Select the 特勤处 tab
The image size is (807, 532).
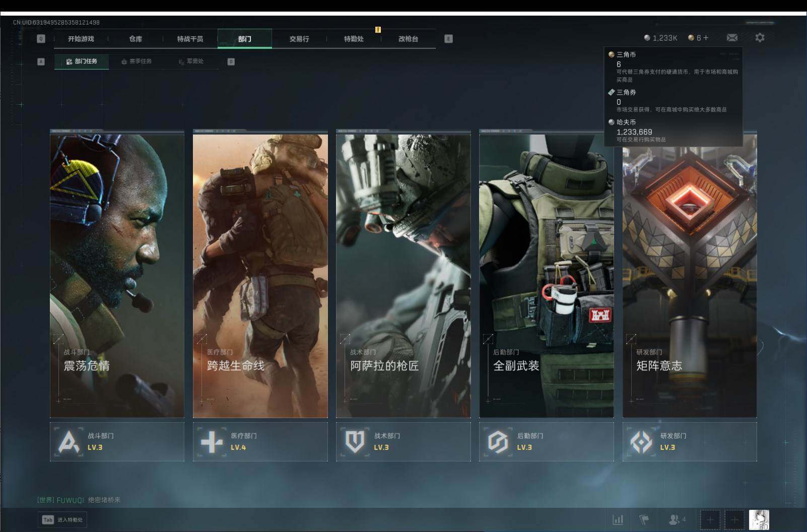354,39
